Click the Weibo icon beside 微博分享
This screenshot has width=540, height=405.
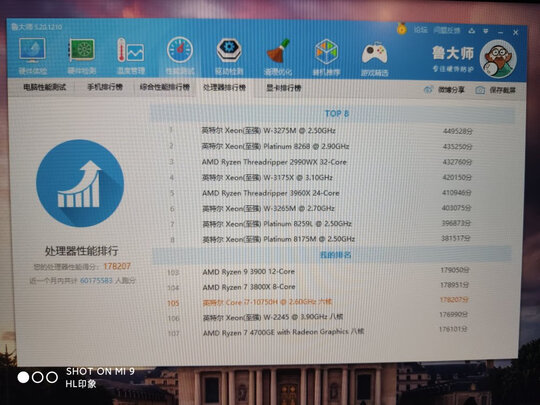tap(428, 90)
